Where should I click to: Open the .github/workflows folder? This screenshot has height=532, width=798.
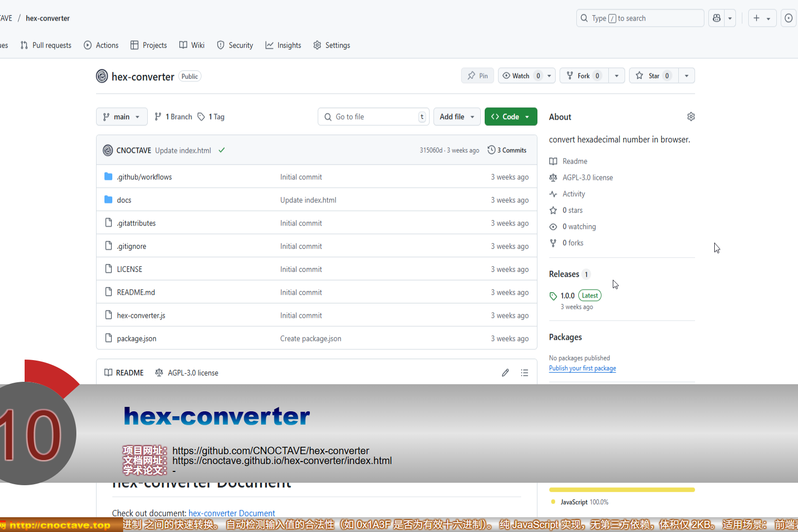(x=144, y=177)
